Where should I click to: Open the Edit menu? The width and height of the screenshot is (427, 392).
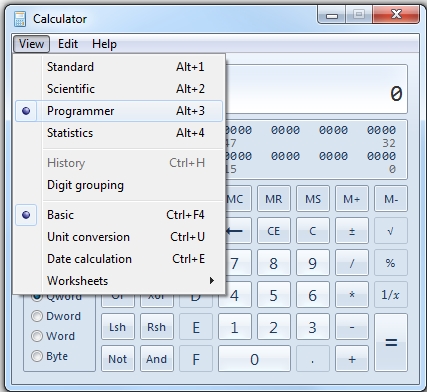tap(68, 44)
